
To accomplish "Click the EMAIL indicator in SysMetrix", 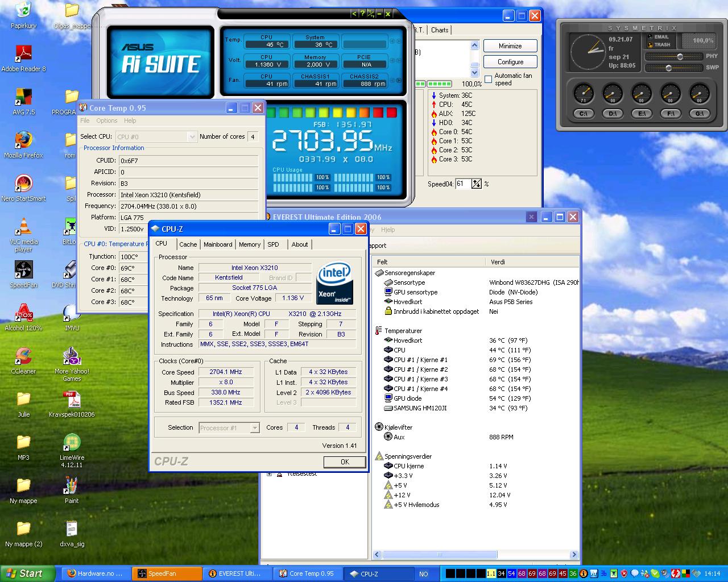I will click(658, 37).
